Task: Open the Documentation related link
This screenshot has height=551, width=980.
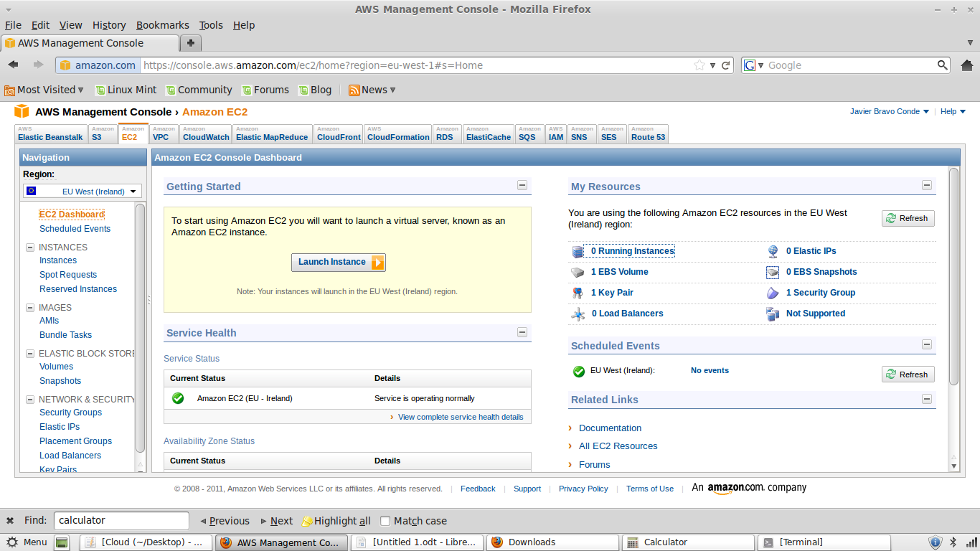Action: (610, 428)
